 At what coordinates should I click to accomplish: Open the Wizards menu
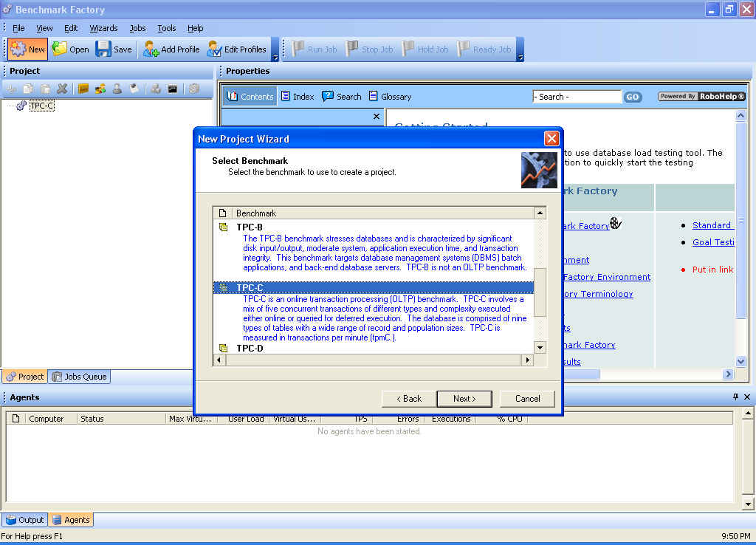click(103, 28)
